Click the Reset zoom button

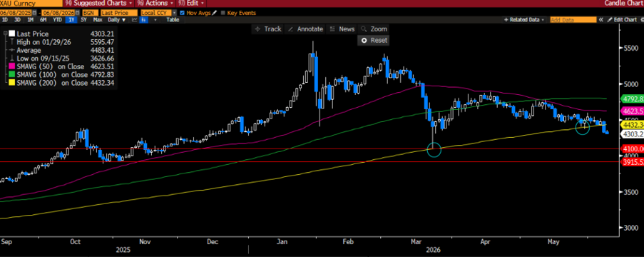(373, 40)
